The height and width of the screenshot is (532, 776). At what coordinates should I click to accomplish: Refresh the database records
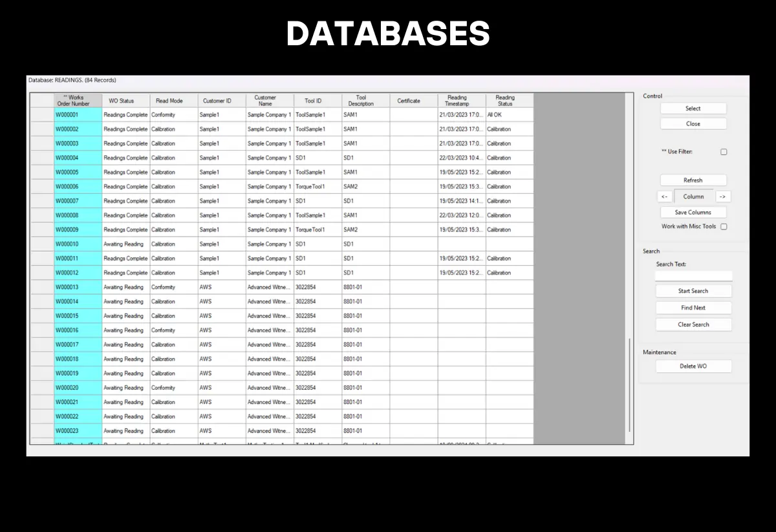click(693, 180)
